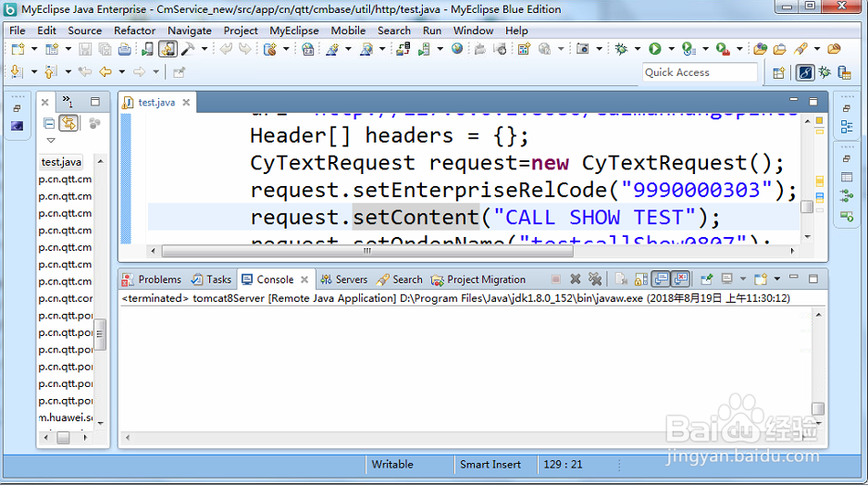The width and height of the screenshot is (868, 486).
Task: Switch to the Debug perspective icon
Action: click(825, 72)
